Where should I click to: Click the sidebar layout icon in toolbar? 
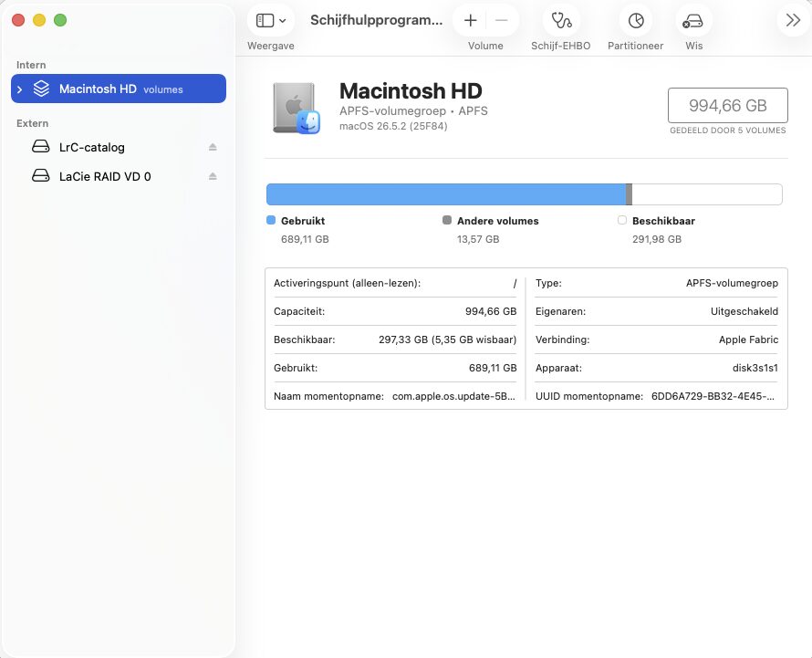(265, 21)
